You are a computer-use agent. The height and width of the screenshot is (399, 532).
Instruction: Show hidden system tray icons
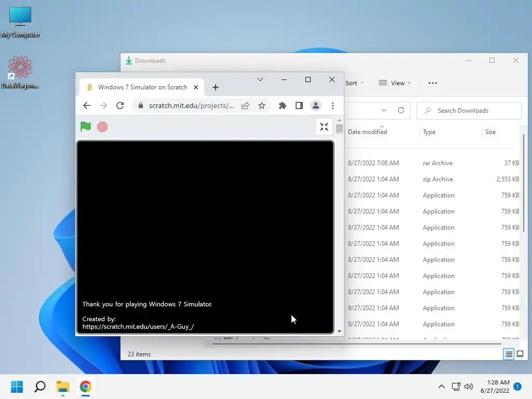click(442, 387)
